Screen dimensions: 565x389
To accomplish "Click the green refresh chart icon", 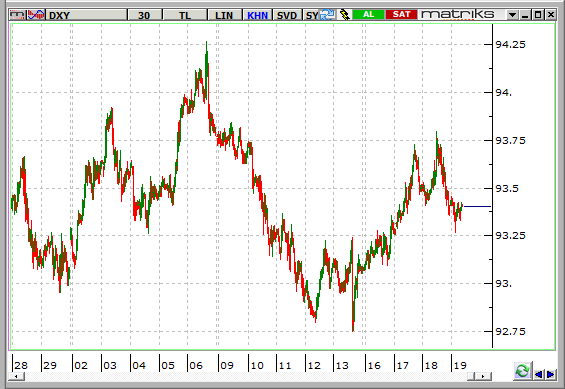I will tap(522, 371).
